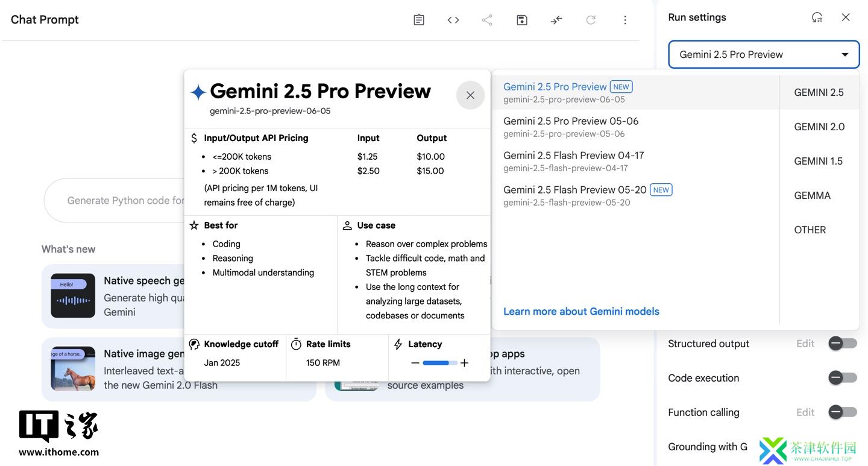The height and width of the screenshot is (466, 868).
Task: Click the reset icon beside Run settings
Action: pyautogui.click(x=817, y=17)
